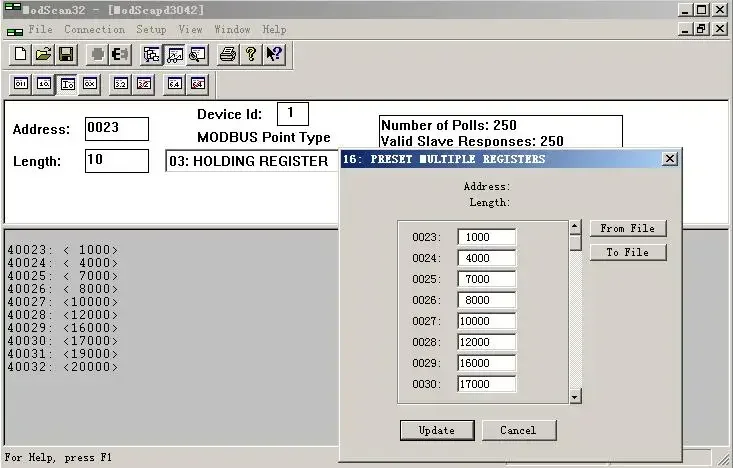Click the 64-bit double display icon
Screen dimensions: 733x468
(x=174, y=84)
